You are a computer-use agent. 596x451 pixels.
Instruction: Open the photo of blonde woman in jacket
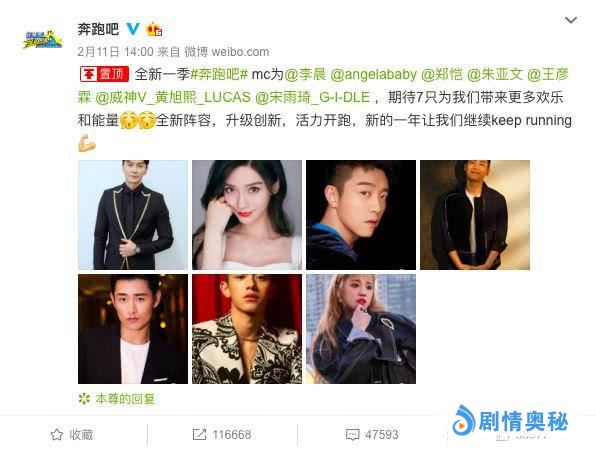click(x=361, y=329)
